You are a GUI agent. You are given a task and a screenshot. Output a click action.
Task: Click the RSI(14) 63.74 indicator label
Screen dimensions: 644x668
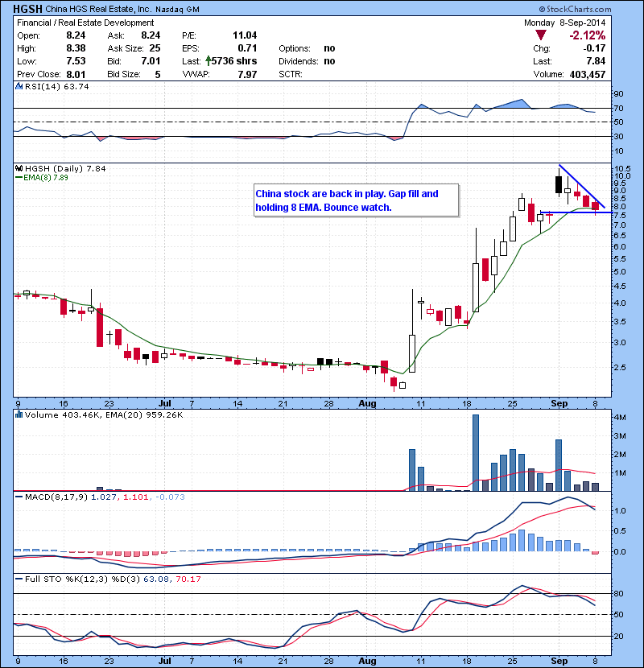[x=57, y=86]
